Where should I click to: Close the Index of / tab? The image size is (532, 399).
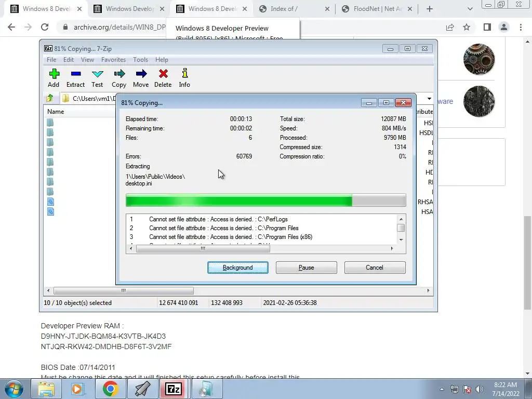click(x=327, y=9)
